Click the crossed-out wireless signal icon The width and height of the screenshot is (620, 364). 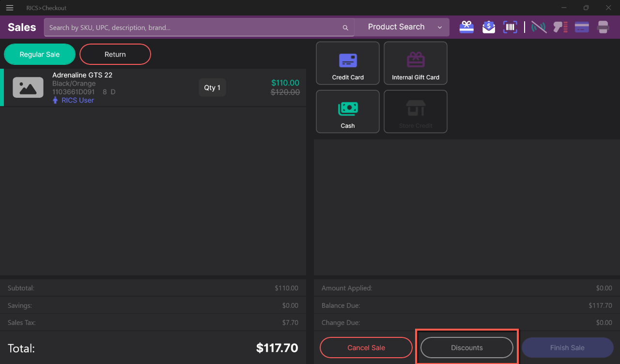(x=539, y=27)
